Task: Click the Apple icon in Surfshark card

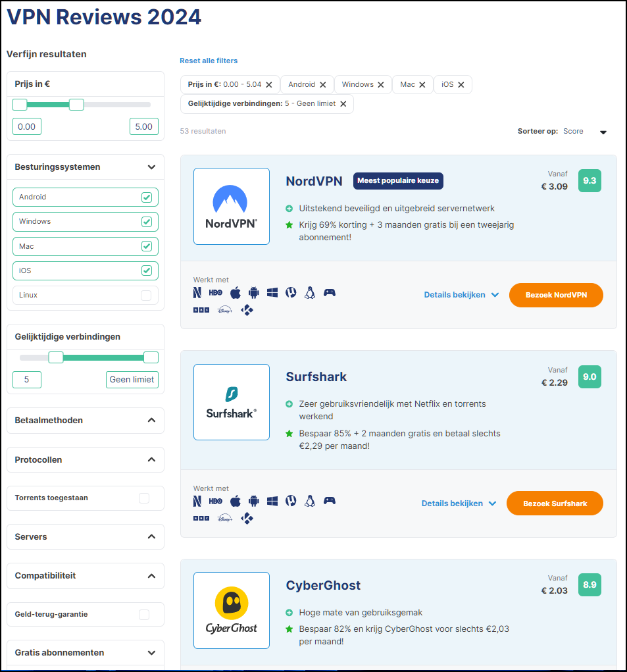Action: coord(235,501)
